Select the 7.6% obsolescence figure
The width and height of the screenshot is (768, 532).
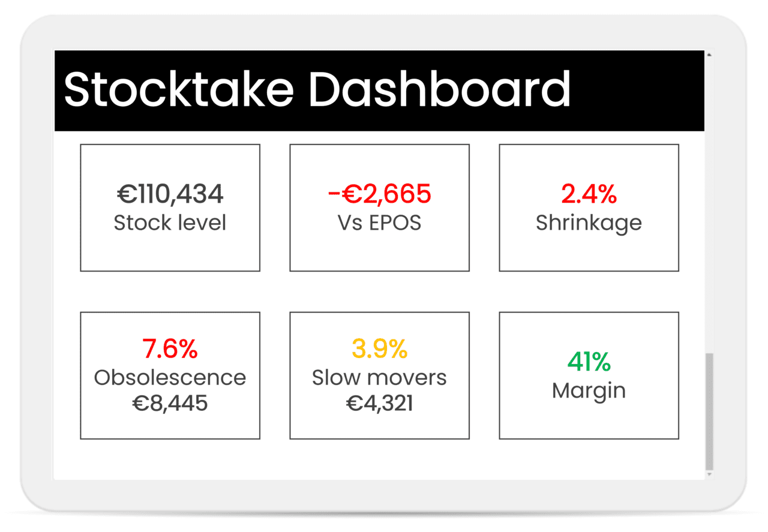170,348
